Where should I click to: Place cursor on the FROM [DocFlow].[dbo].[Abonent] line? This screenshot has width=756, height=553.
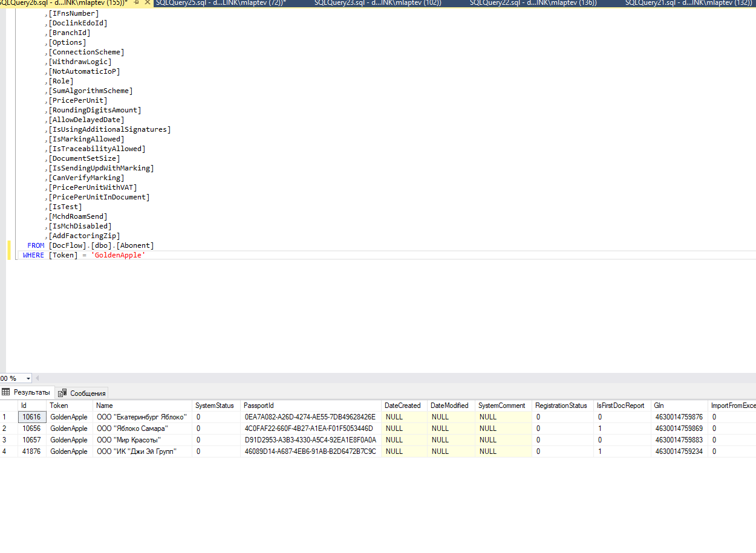click(x=91, y=245)
